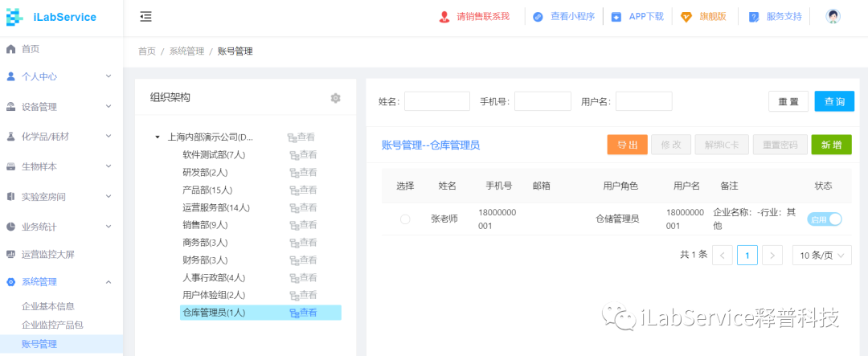Screen dimensions: 868x356
Task: Click the 运营监控大屏 monitor icon
Action: (10, 254)
